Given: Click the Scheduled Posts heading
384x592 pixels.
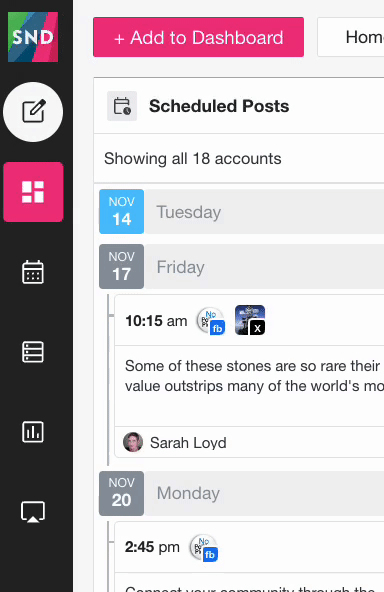Looking at the screenshot, I should (219, 106).
